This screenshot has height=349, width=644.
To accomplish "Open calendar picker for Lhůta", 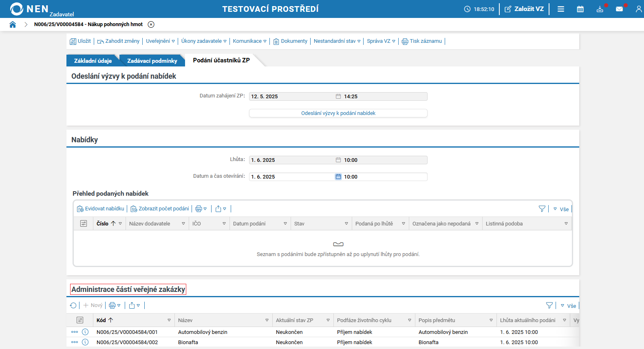I will coord(338,160).
